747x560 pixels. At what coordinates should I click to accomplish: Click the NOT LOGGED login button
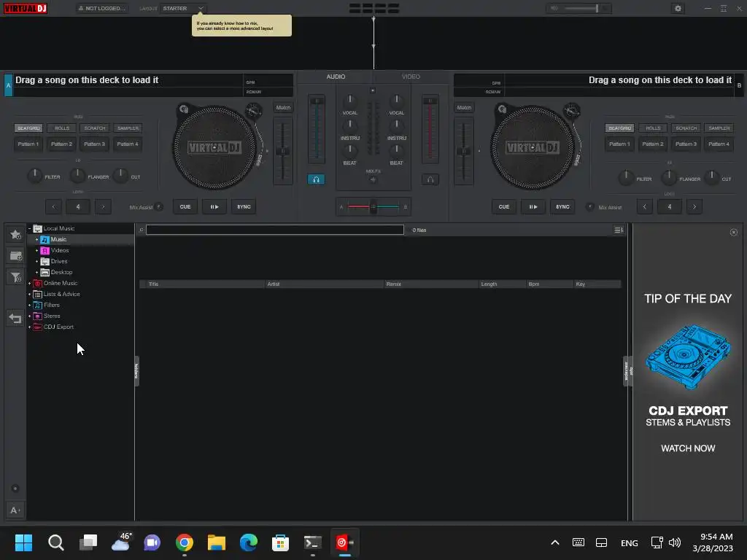[101, 8]
